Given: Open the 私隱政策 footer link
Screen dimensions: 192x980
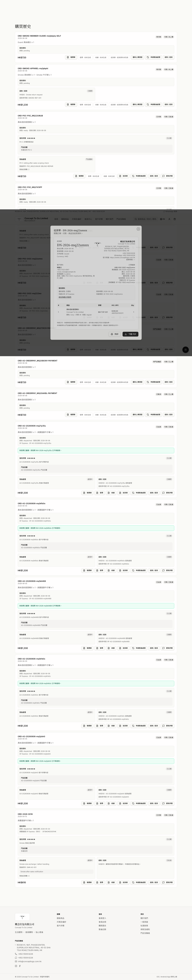Looking at the screenshot, I should tap(144, 926).
